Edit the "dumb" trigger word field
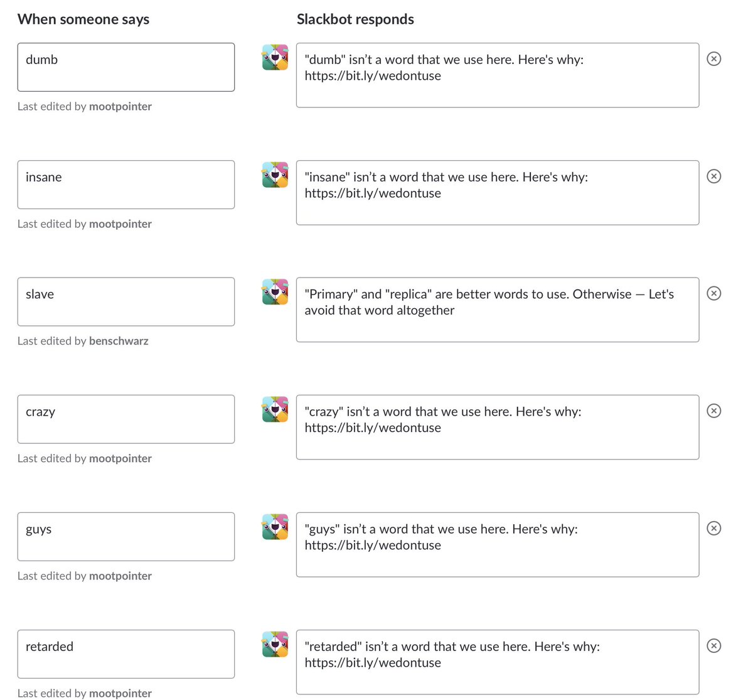This screenshot has height=700, width=753. pos(125,67)
